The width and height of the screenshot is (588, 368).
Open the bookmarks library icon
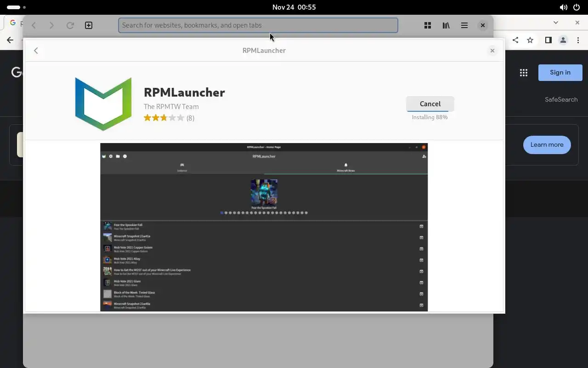tap(446, 25)
